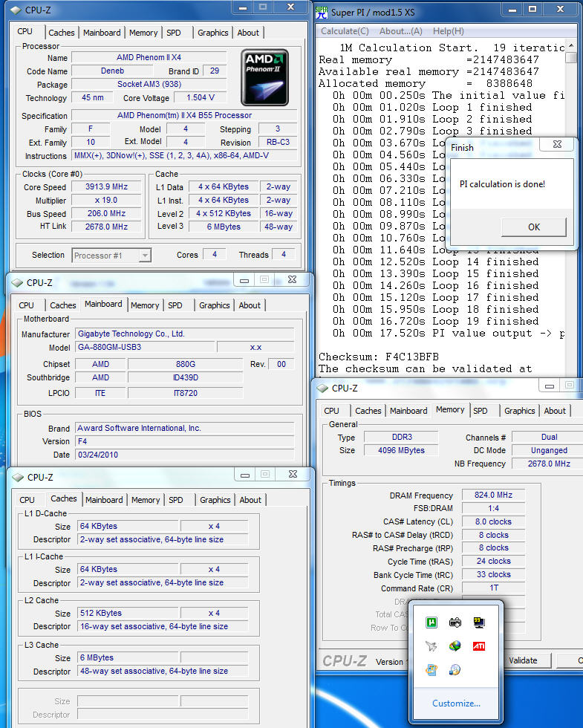Select Graphics tab in the Timings window
The height and width of the screenshot is (728, 583).
(519, 410)
